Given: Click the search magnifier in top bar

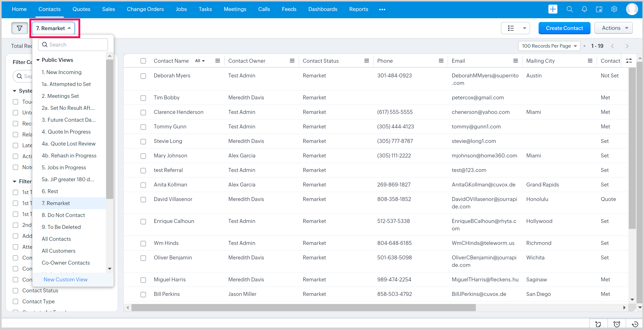Looking at the screenshot, I should coord(570,9).
